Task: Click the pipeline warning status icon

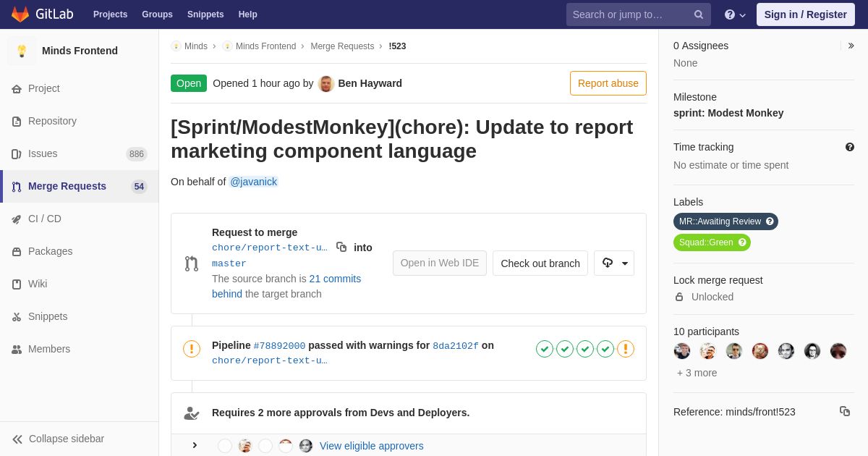Action: point(192,349)
